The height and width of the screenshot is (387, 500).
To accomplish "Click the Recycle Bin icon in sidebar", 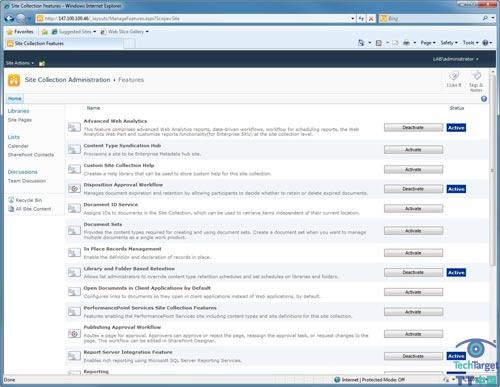I will tap(11, 200).
